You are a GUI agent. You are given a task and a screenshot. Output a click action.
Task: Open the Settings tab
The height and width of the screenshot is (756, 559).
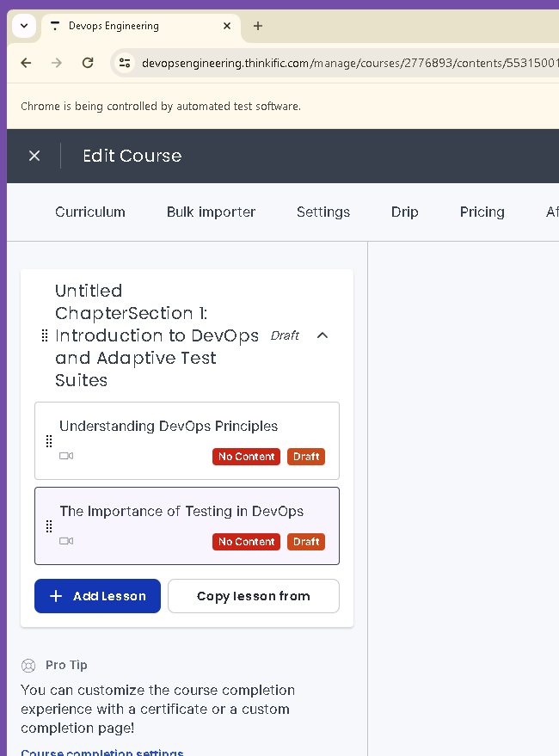pos(323,212)
